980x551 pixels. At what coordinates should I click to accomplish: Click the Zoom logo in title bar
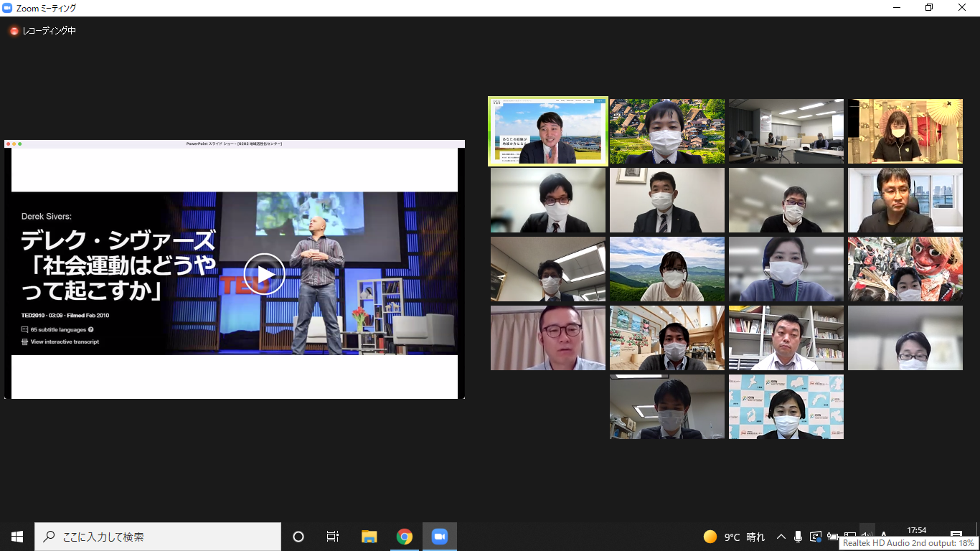click(8, 8)
